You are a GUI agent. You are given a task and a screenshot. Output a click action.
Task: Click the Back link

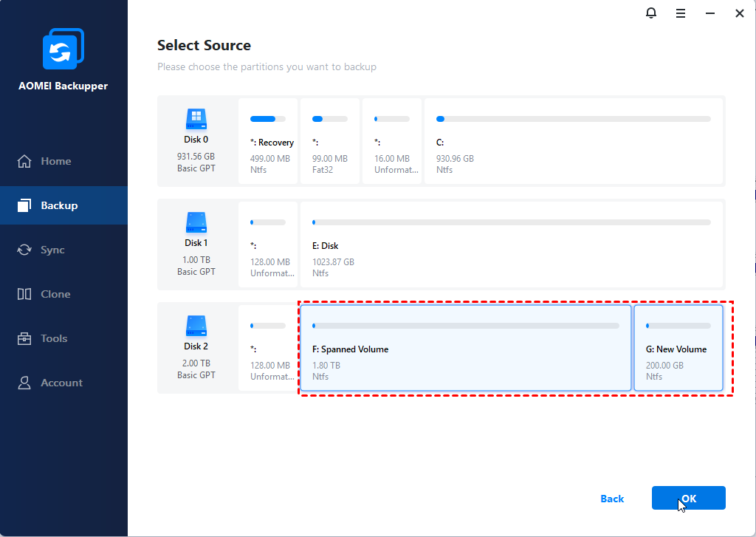(x=612, y=499)
